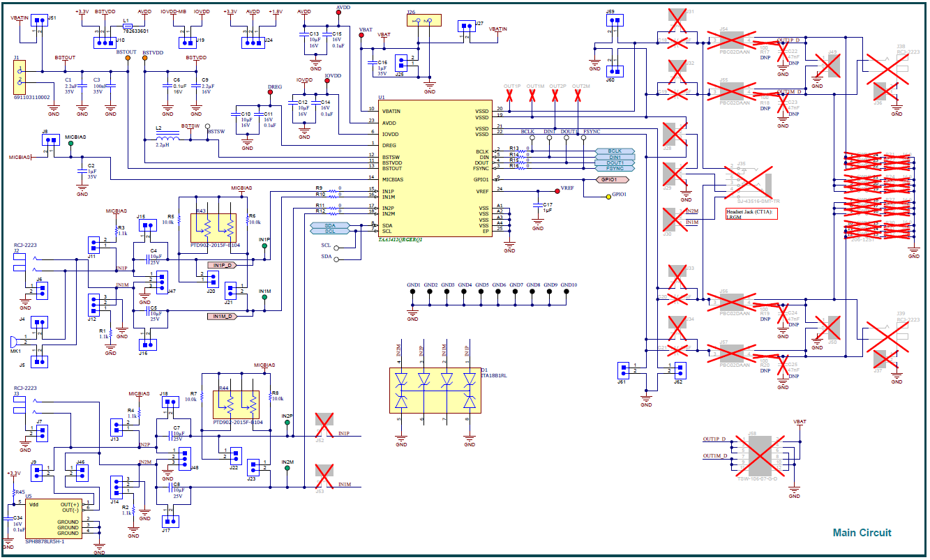Select the C2 1µF 35V capacitor
This screenshot has height=560, width=930.
[x=82, y=170]
